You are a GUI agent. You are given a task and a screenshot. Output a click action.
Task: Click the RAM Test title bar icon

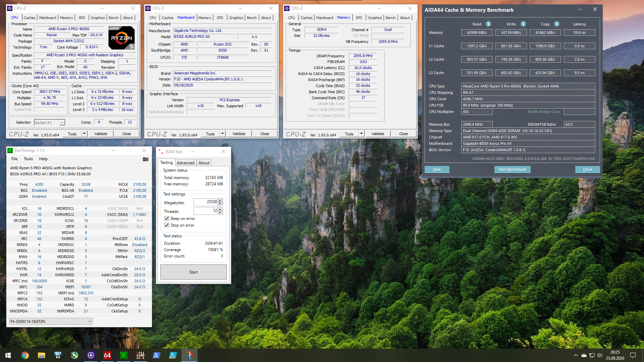161,152
